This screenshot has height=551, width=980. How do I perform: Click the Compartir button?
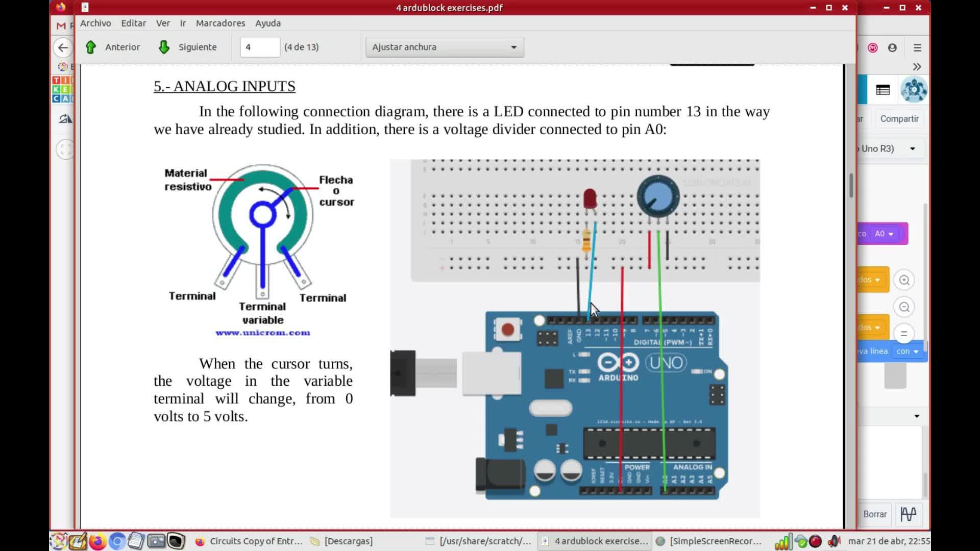pos(899,118)
